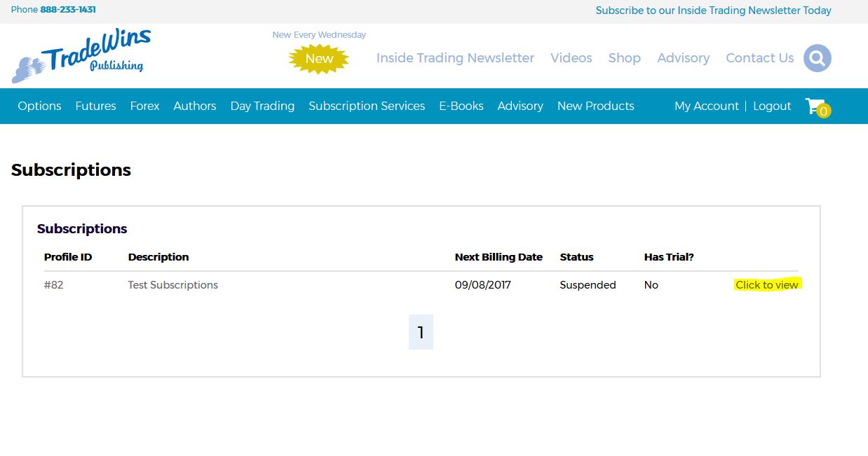Navigate to E-Books section
The image size is (868, 456).
tap(461, 106)
